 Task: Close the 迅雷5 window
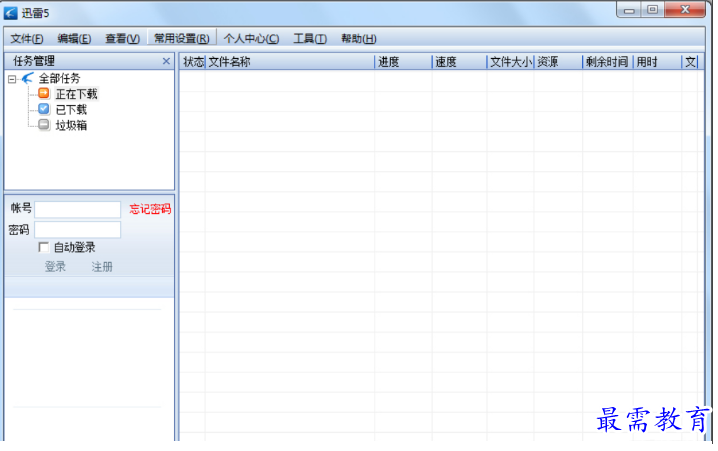tap(685, 10)
